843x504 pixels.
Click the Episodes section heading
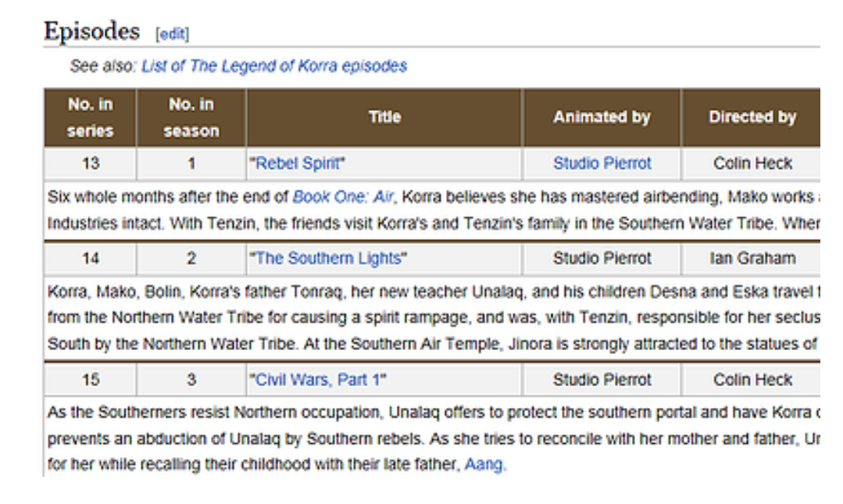pos(91,31)
